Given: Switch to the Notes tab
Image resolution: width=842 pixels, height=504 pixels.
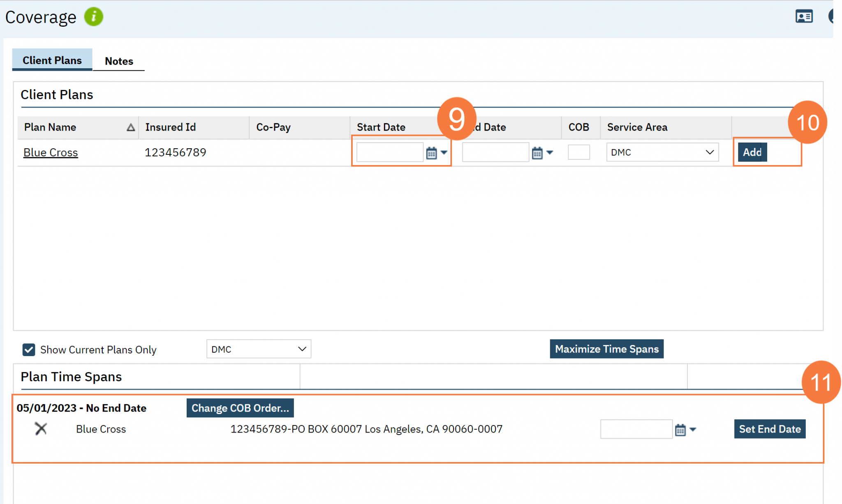Looking at the screenshot, I should [119, 61].
